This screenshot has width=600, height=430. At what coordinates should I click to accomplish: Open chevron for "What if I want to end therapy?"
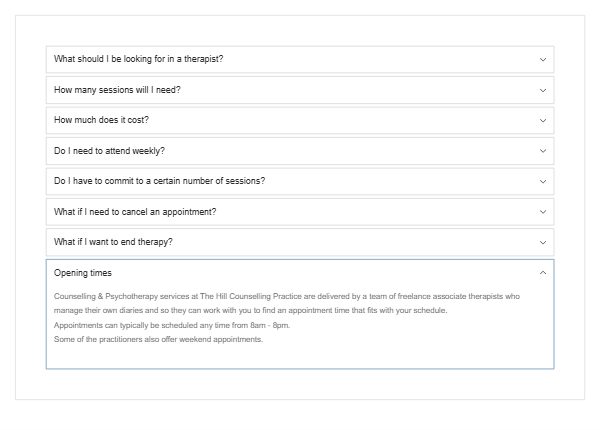click(x=543, y=242)
